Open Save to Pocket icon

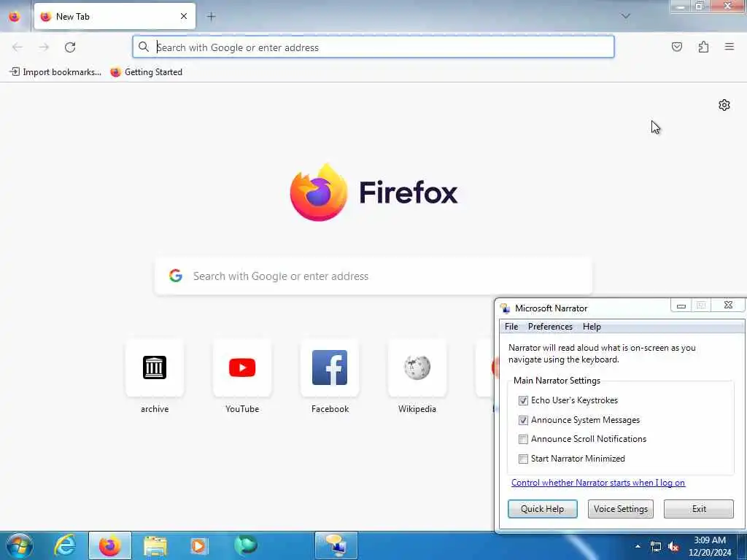676,47
